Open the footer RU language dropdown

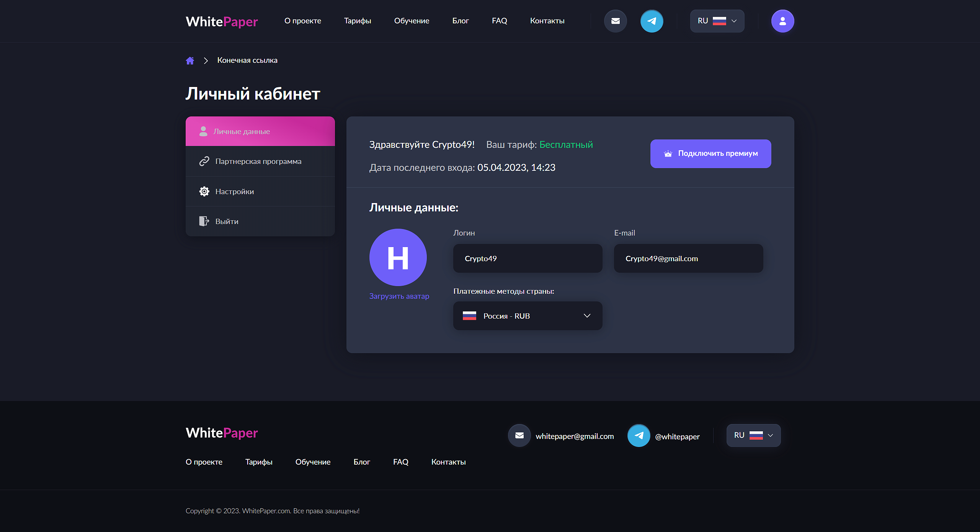point(753,435)
